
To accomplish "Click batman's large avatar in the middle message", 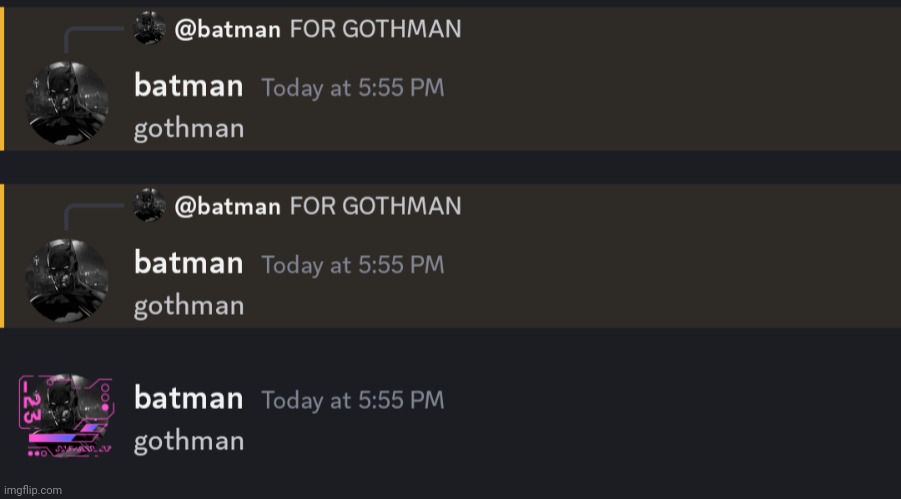I will point(67,280).
